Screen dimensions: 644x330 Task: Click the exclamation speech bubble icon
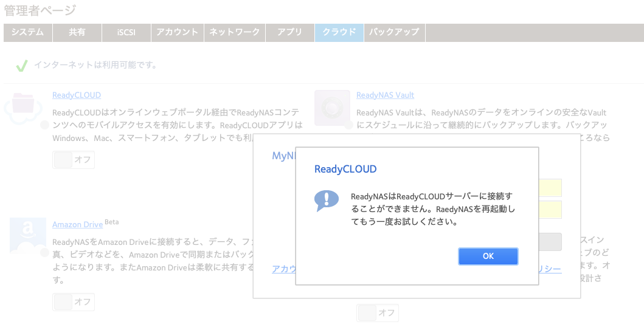326,201
